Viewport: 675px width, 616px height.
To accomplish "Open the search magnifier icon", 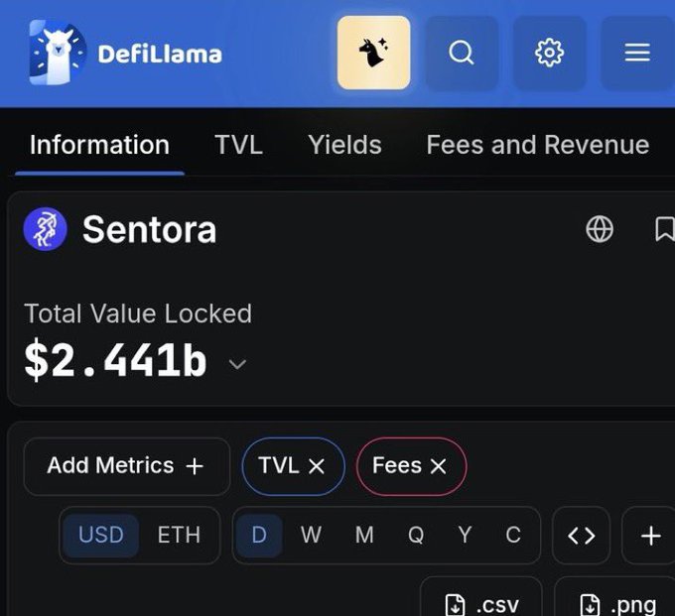I will click(462, 53).
